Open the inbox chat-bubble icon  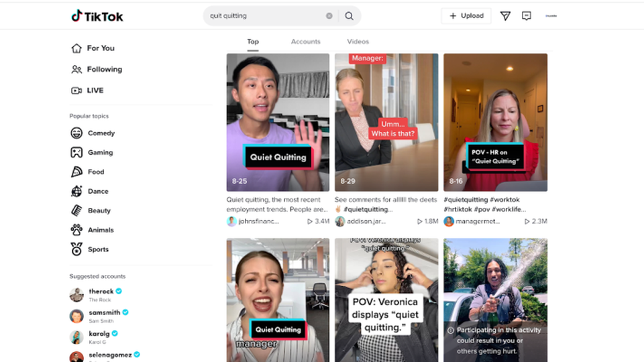pos(526,15)
